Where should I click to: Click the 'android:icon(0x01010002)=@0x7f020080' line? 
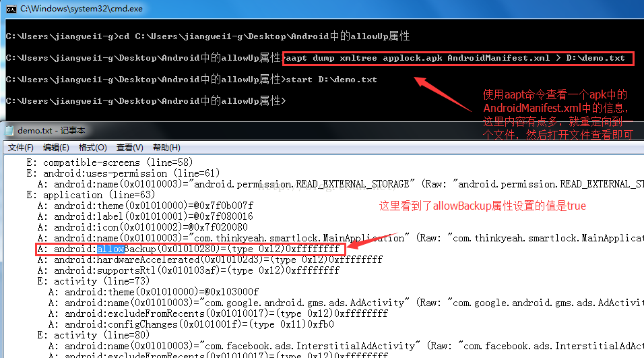pos(143,227)
